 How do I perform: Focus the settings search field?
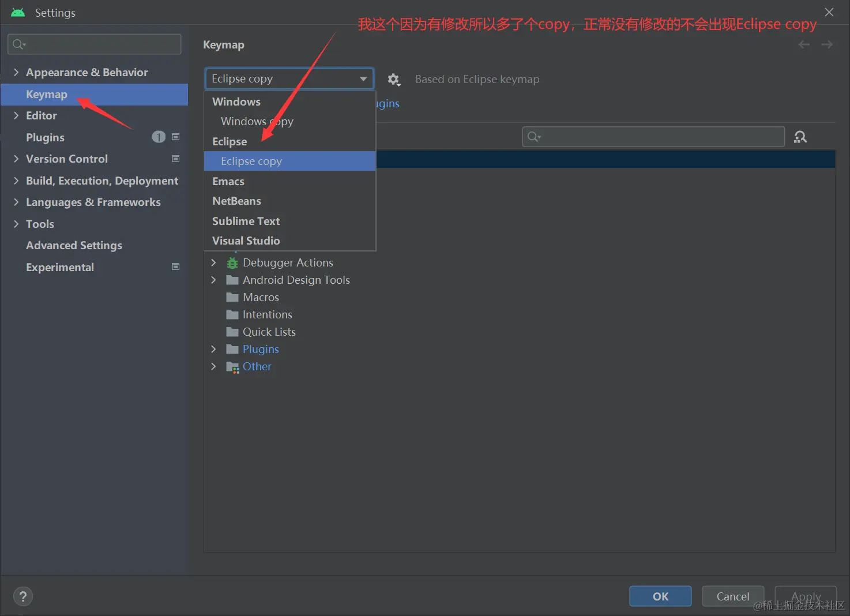(x=95, y=44)
